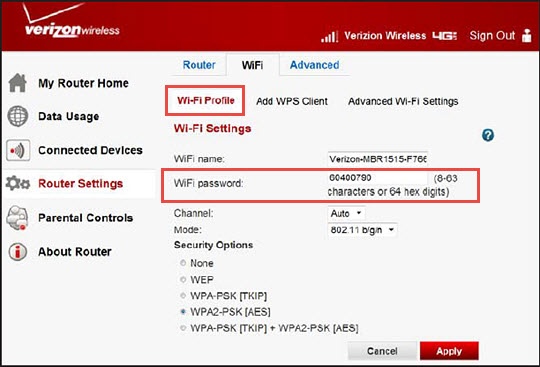Click the 4G LTE network indicator
540x367 pixels.
[x=445, y=35]
